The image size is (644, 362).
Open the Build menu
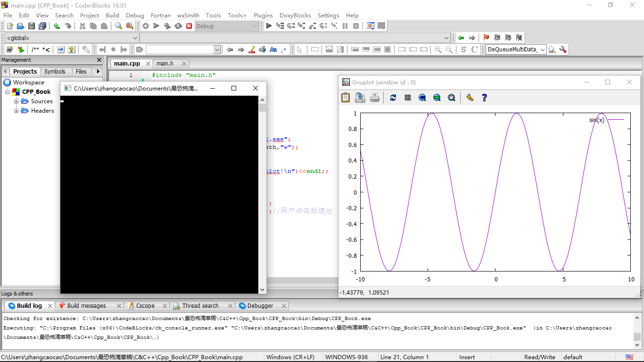(112, 15)
